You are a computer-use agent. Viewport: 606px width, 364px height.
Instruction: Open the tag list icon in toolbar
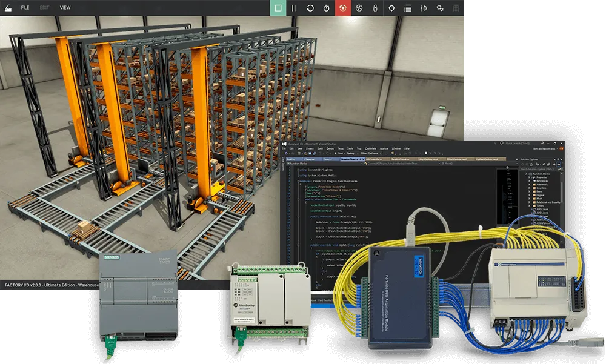(408, 8)
